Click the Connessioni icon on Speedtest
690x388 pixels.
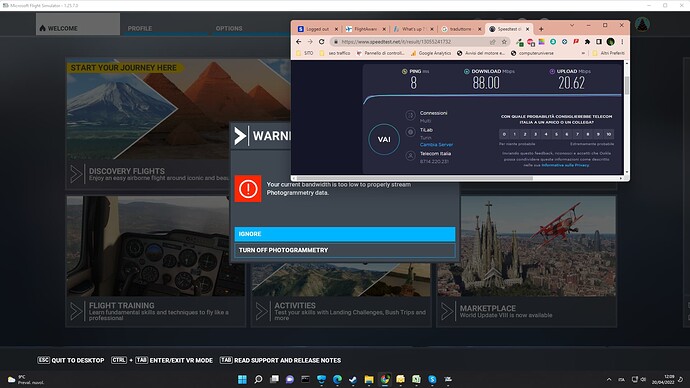(410, 115)
